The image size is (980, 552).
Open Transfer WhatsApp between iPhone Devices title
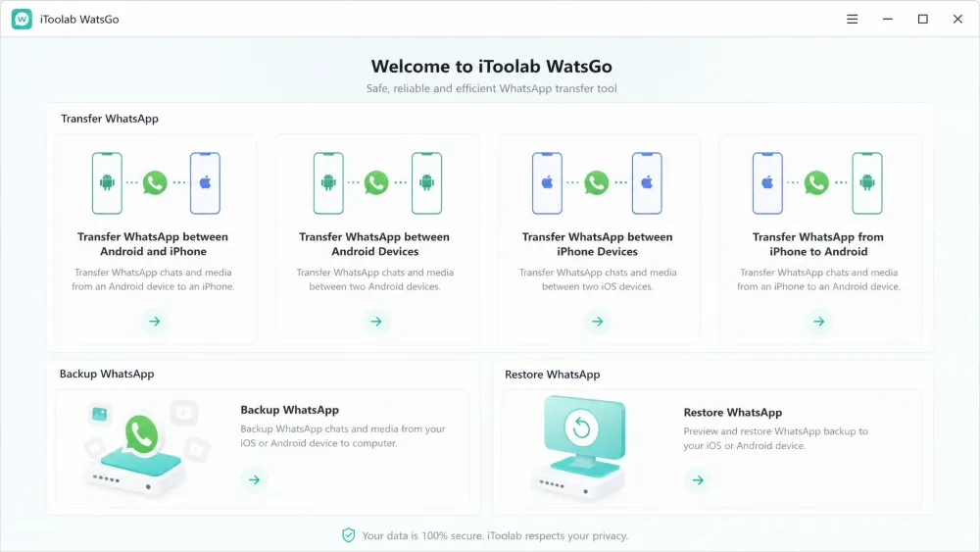point(598,244)
